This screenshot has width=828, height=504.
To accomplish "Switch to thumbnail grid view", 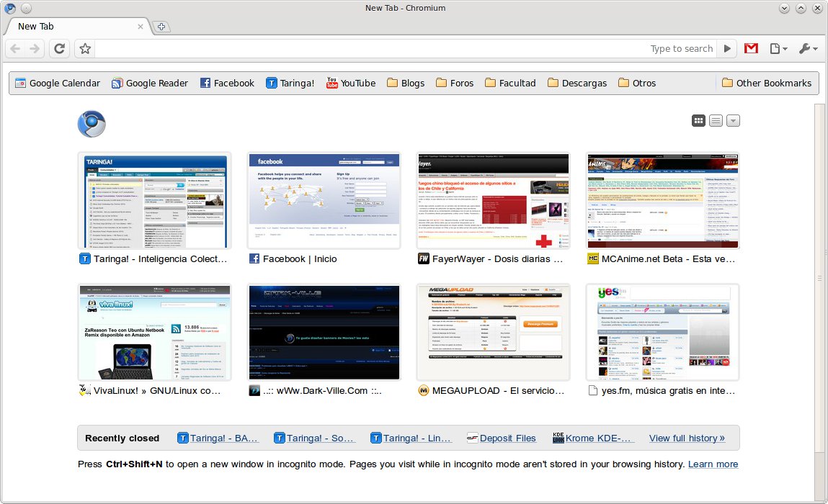I will click(x=698, y=121).
